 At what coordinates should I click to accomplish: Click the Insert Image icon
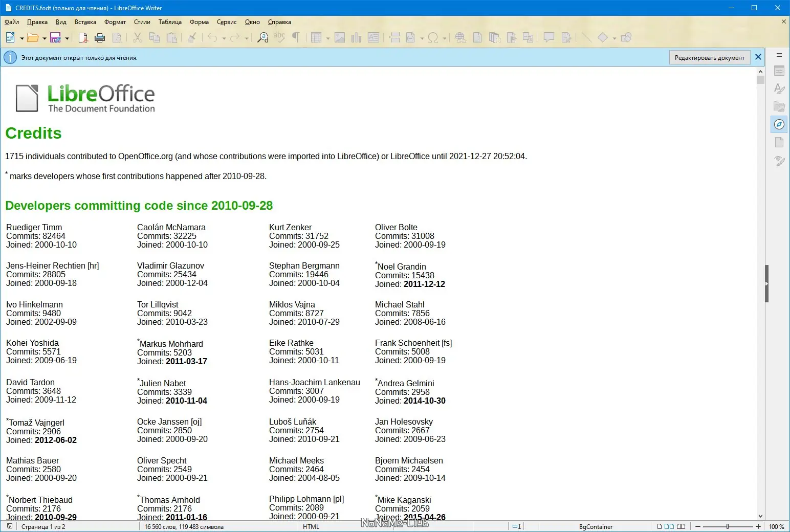(340, 37)
